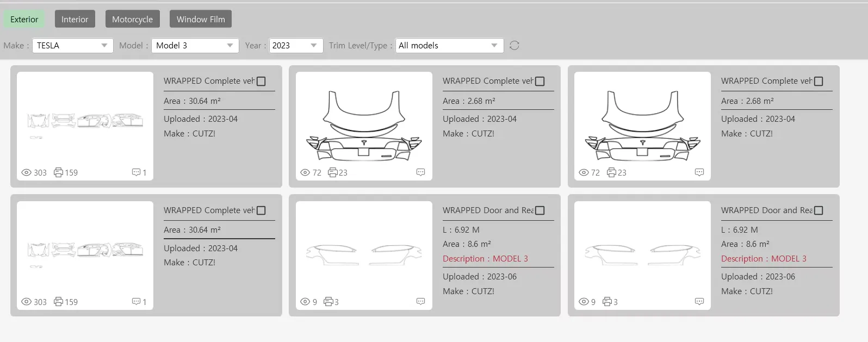
Task: Open the bottom-right door pattern thumbnail
Action: 642,256
